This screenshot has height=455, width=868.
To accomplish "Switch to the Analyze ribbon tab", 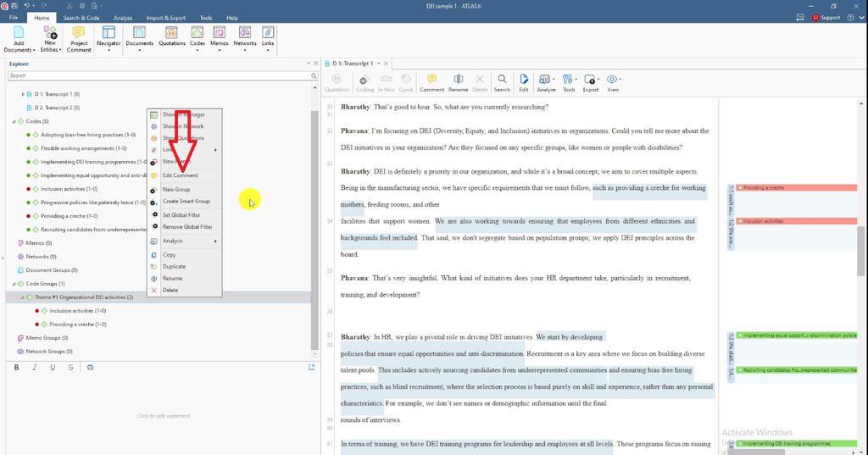I will coord(123,18).
